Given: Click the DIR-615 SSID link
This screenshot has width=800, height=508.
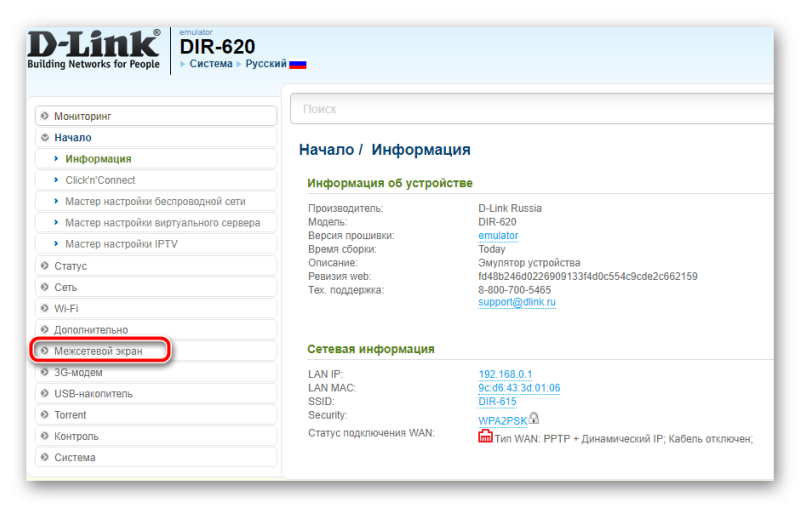Looking at the screenshot, I should coord(497,402).
